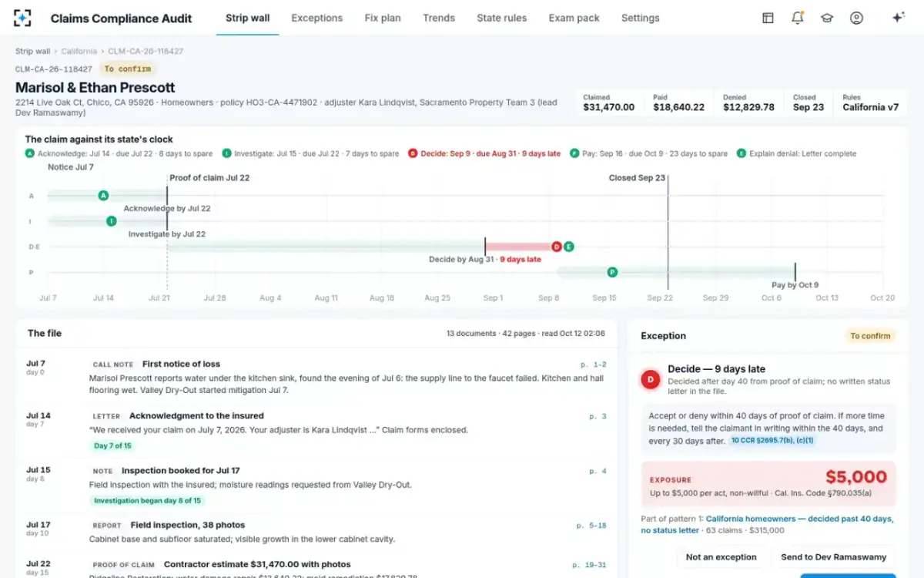Open the Trends tab
924x578 pixels.
coord(439,18)
